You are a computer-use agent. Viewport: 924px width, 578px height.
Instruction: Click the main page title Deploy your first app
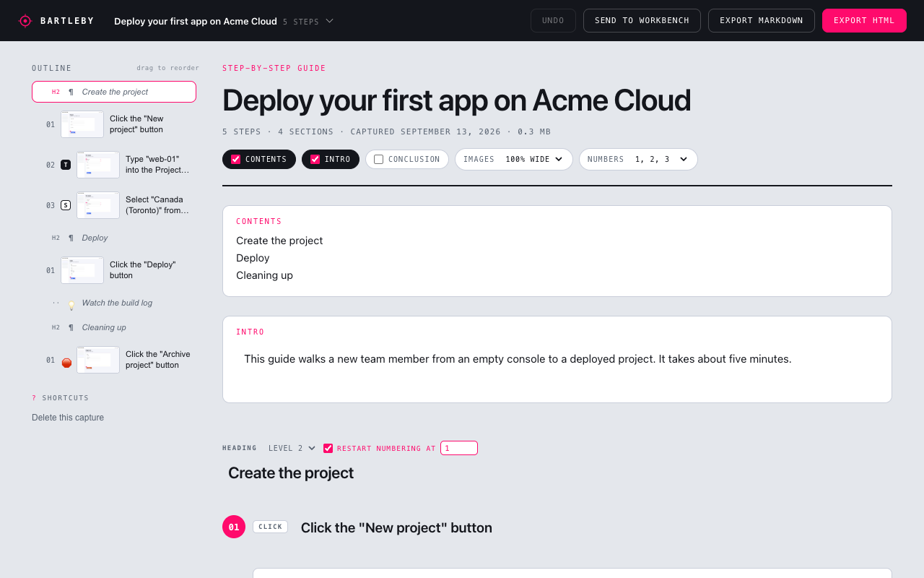click(456, 101)
